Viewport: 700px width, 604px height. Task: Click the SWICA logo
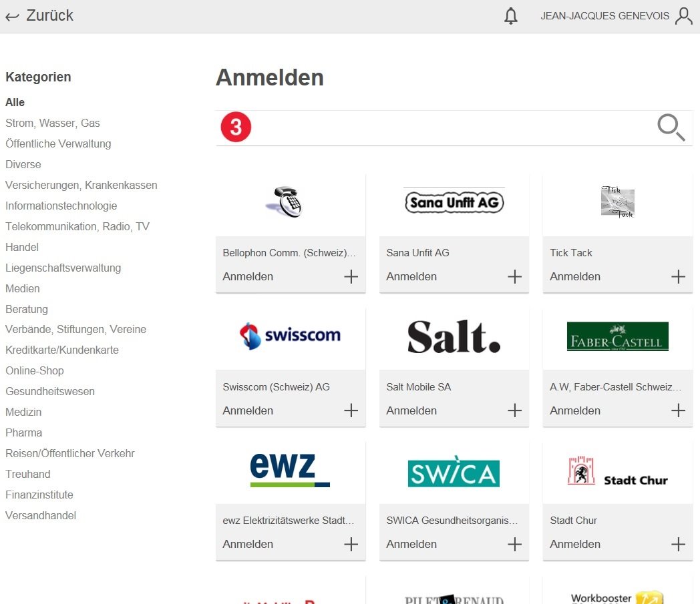454,471
